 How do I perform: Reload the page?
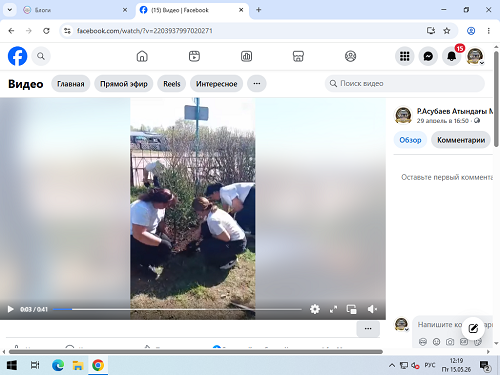[x=46, y=31]
